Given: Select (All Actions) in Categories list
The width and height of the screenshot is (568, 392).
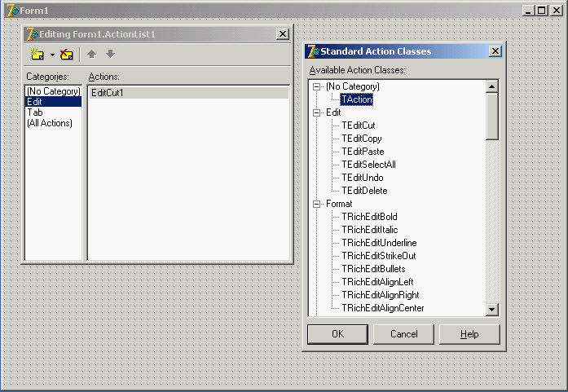Looking at the screenshot, I should (x=49, y=123).
